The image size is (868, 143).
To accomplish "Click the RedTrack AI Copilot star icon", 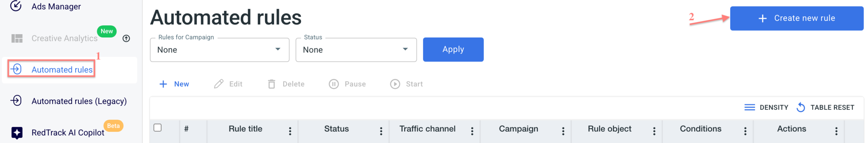I will pos(17,133).
